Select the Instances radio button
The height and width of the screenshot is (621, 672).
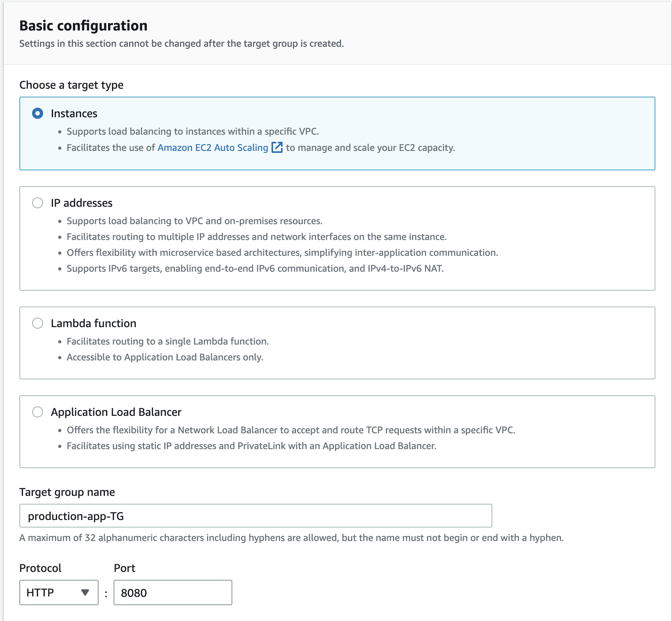pos(38,114)
